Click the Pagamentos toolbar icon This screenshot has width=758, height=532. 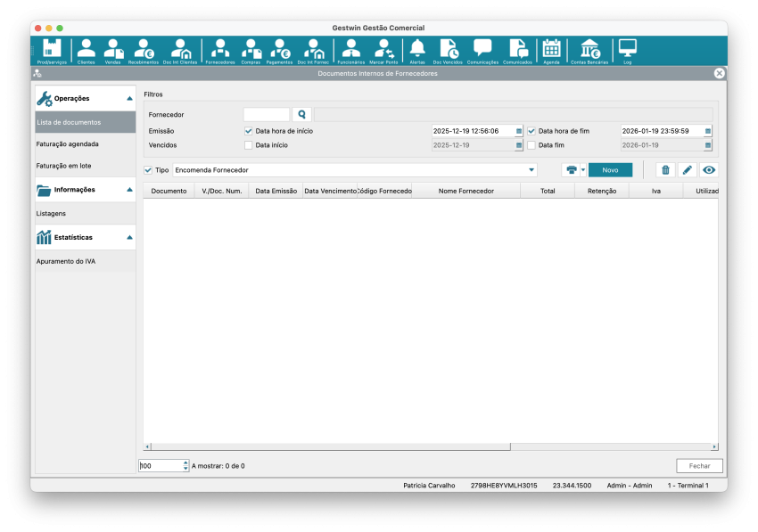pyautogui.click(x=279, y=51)
